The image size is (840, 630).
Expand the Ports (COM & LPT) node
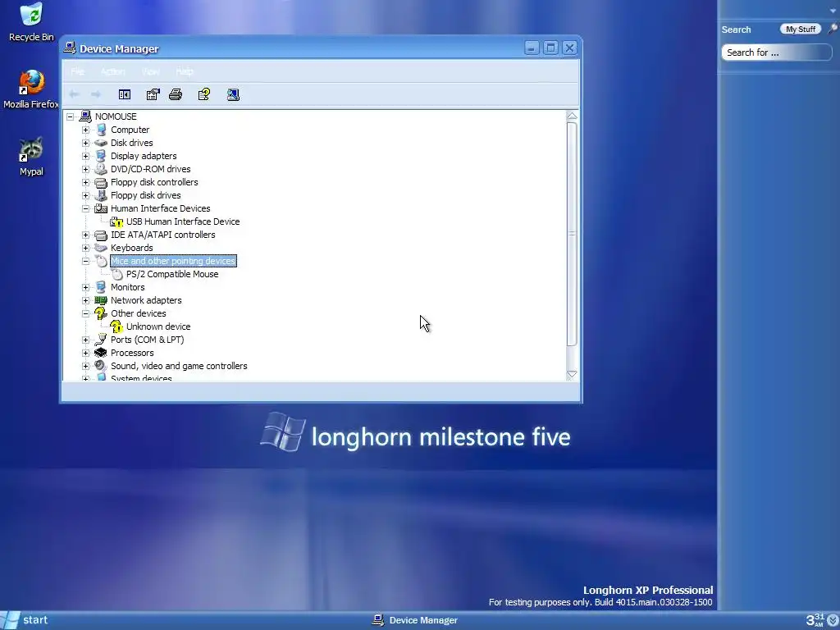85,340
